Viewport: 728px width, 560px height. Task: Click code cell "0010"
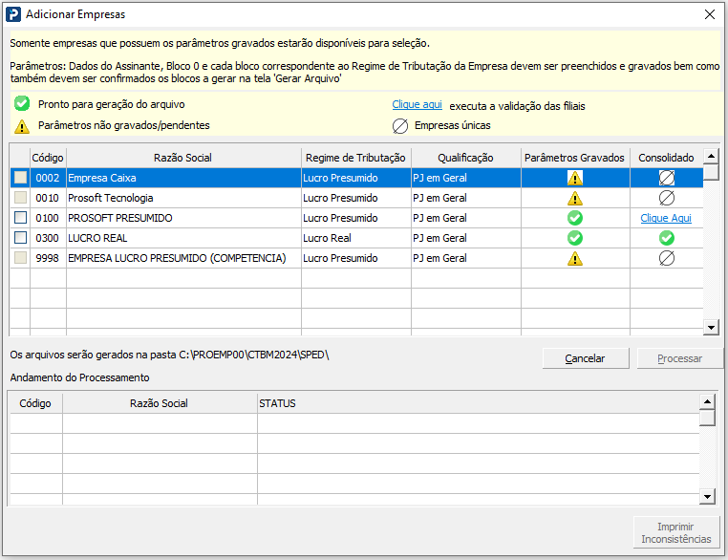click(x=48, y=198)
